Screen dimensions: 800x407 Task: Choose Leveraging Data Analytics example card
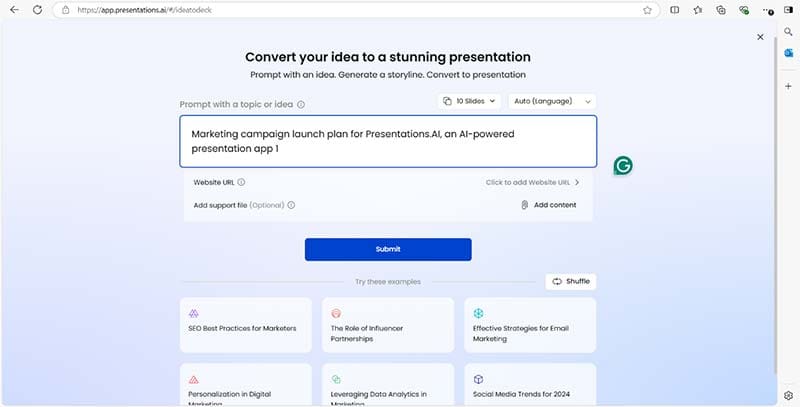388,385
